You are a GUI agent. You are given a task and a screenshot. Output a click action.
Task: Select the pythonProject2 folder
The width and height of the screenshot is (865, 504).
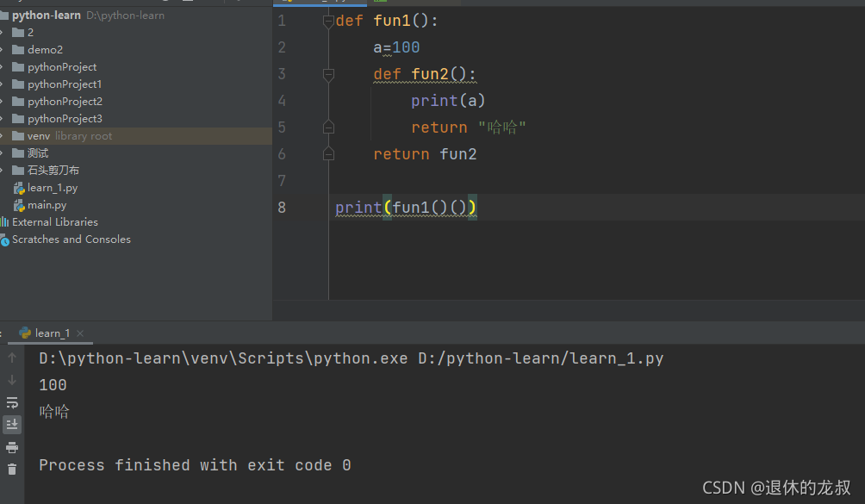click(x=65, y=102)
